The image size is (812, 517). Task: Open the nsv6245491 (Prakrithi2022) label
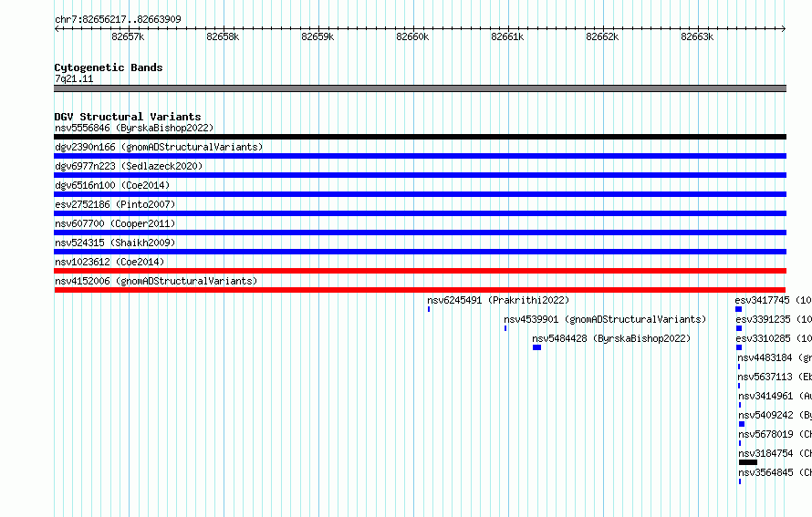(498, 300)
